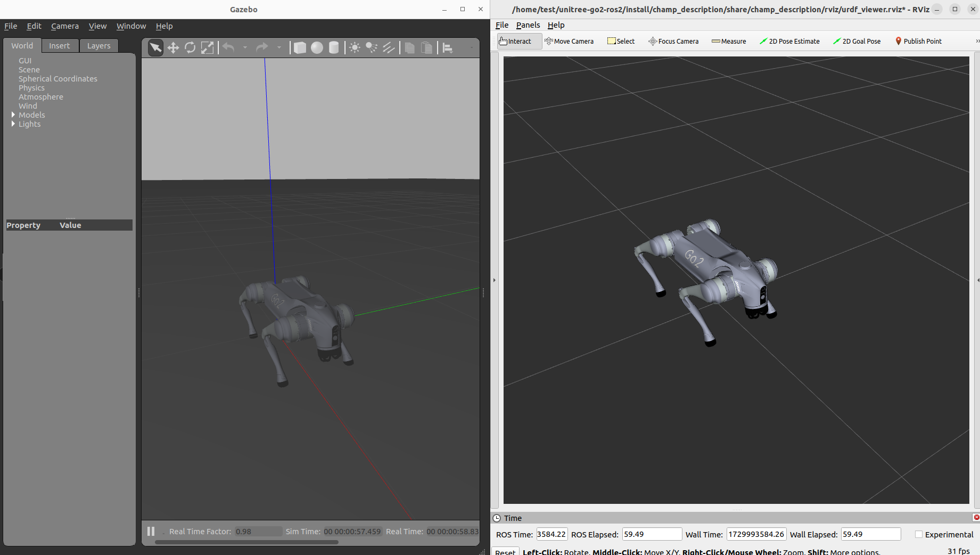Open the Align tool in Gazebo toolbar
Screen dimensions: 980x555
click(448, 48)
